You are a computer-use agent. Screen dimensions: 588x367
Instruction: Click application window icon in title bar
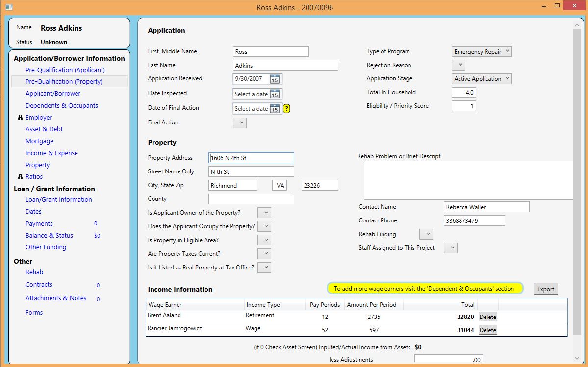click(9, 7)
